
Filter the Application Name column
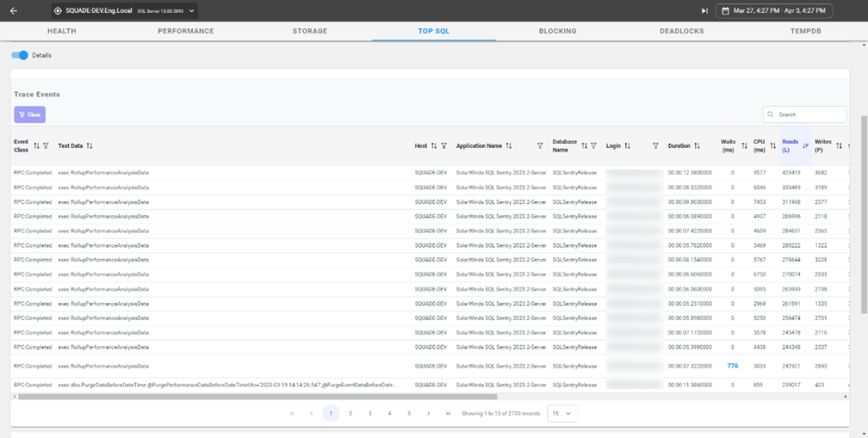[540, 145]
